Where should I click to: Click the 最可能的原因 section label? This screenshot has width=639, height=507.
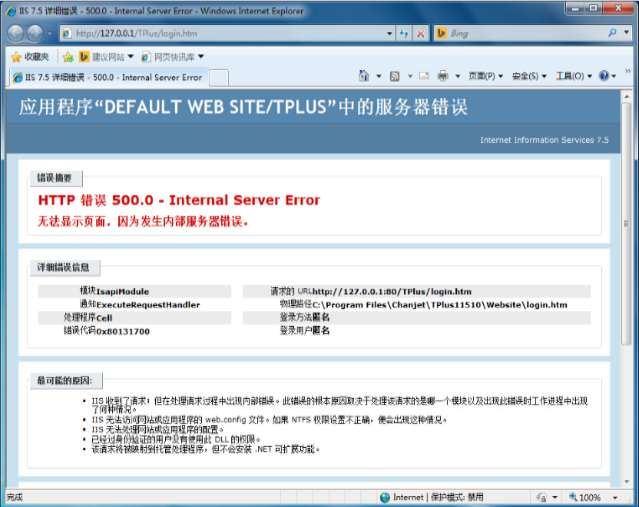[64, 380]
